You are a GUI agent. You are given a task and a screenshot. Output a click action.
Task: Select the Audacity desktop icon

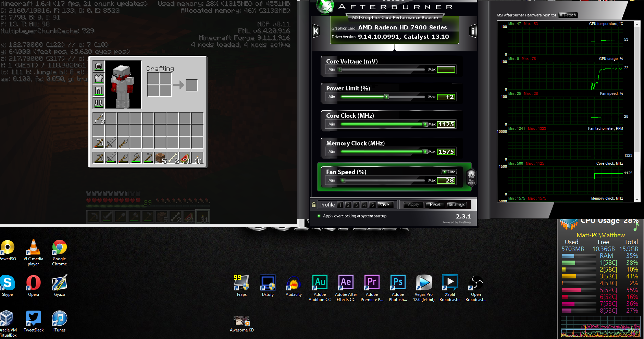294,286
